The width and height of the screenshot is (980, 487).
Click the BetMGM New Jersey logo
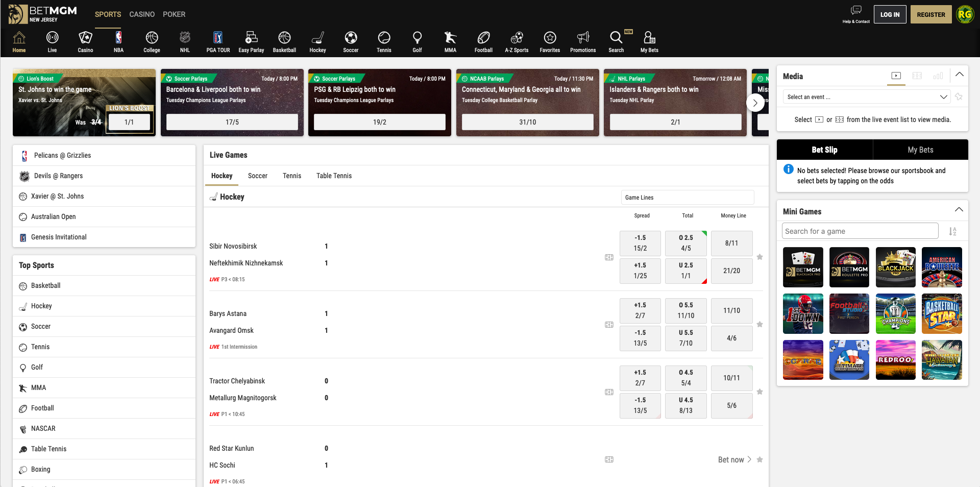[x=43, y=14]
